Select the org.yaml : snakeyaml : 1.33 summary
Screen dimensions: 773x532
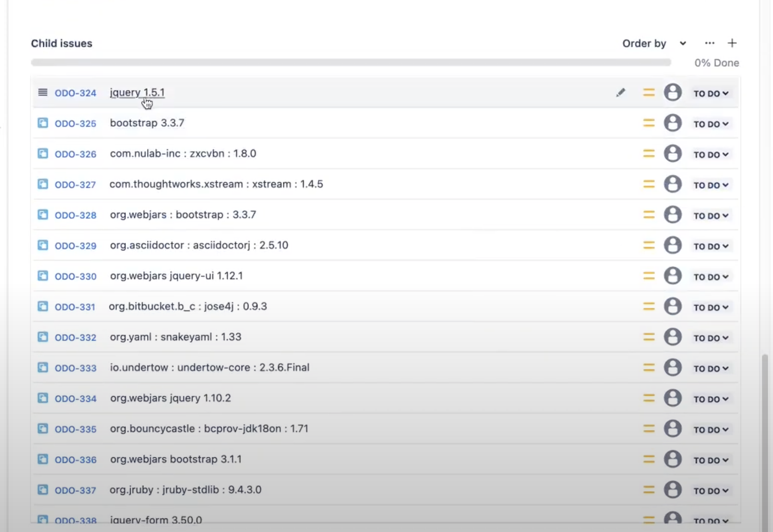[175, 337]
